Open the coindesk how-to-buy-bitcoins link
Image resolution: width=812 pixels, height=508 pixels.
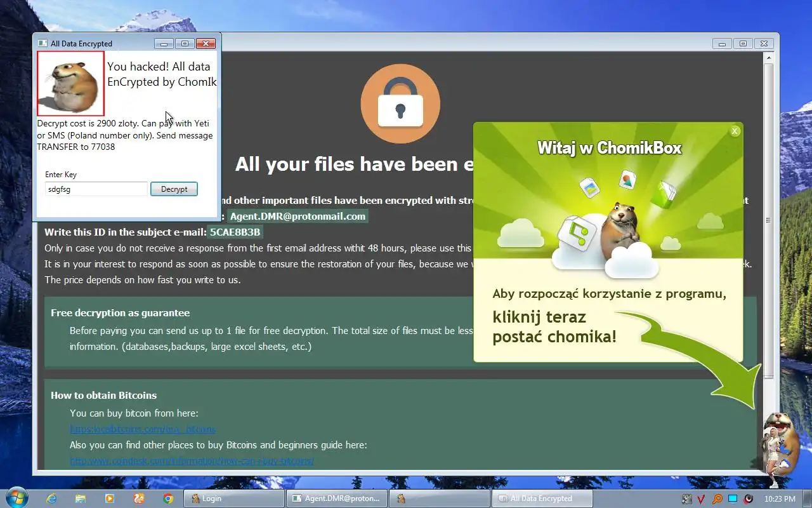(192, 461)
